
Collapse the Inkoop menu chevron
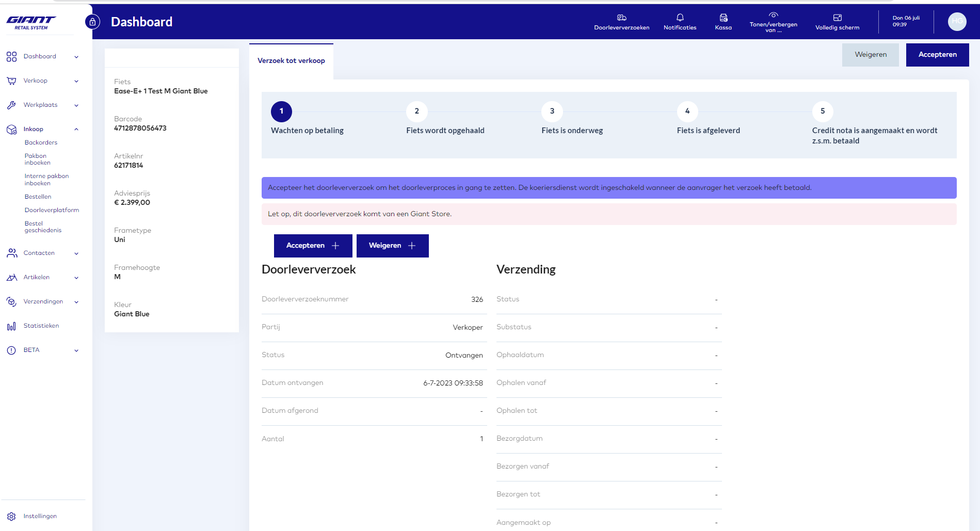(x=76, y=130)
